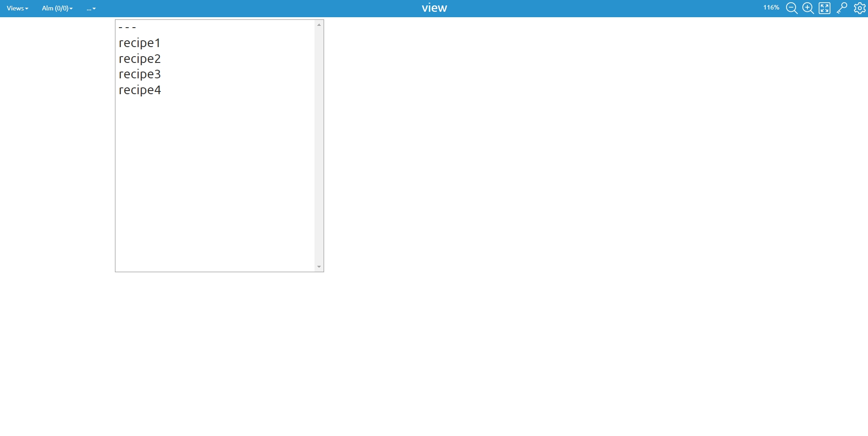Viewport: 868px width, 436px height.
Task: Open login via the key icon
Action: pyautogui.click(x=842, y=8)
